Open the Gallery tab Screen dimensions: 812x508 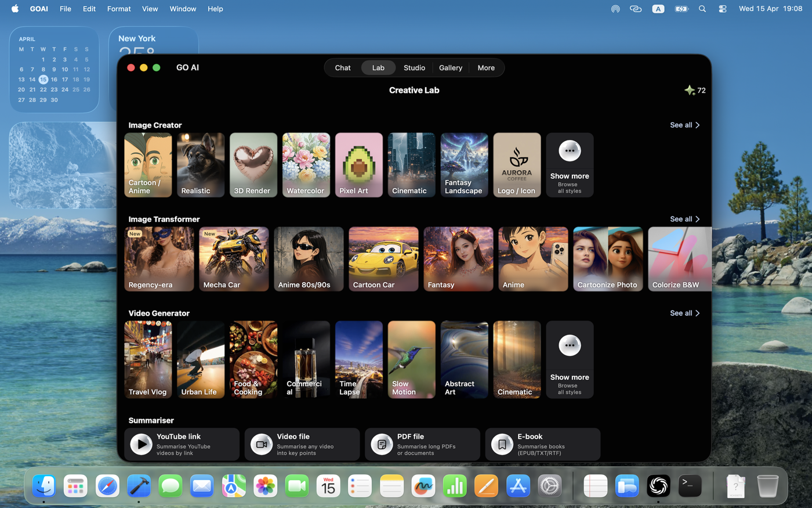(451, 68)
